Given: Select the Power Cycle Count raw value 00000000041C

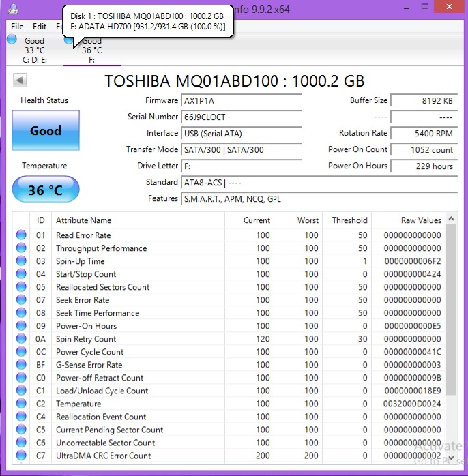Looking at the screenshot, I should coord(413,352).
